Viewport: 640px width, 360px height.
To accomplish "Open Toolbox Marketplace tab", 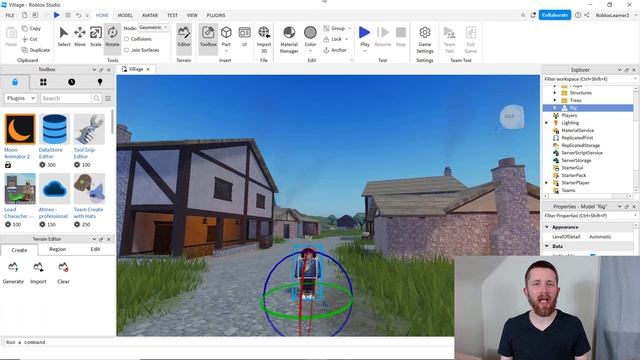I will point(15,82).
